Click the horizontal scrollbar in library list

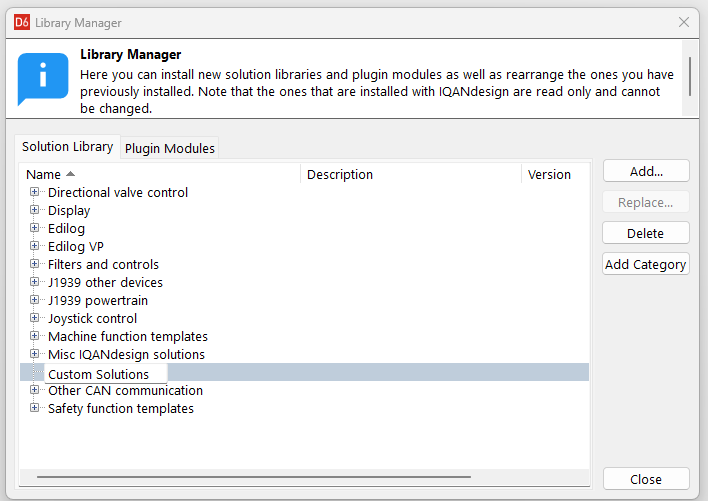click(254, 477)
